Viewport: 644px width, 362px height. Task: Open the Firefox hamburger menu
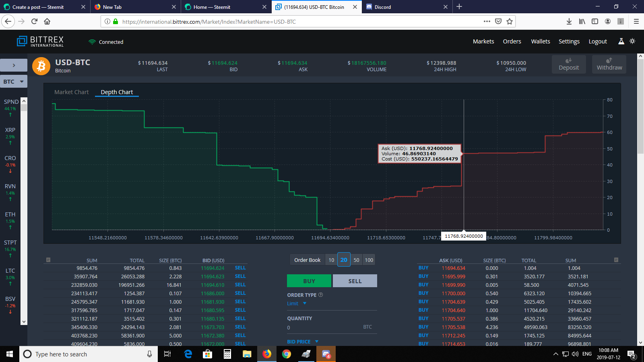click(636, 21)
